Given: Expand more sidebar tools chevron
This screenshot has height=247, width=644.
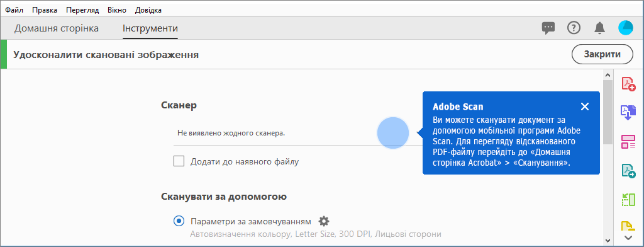Looking at the screenshot, I should (x=628, y=238).
